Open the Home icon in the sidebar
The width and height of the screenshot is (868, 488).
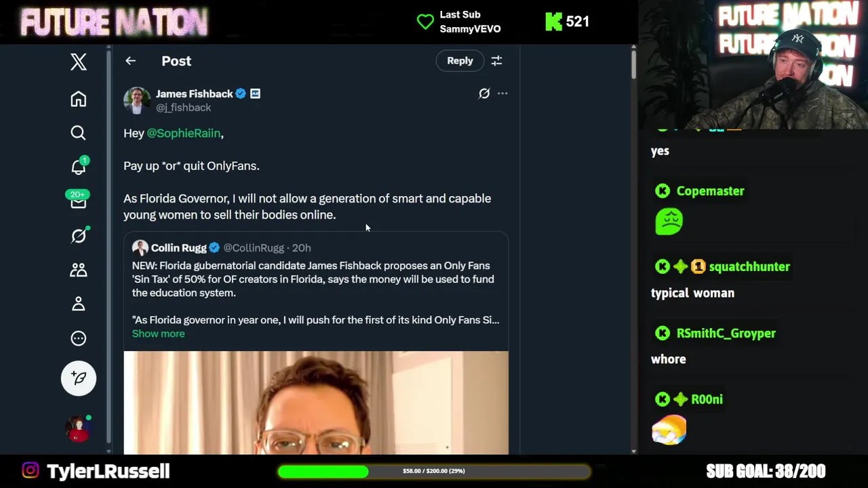pyautogui.click(x=79, y=99)
